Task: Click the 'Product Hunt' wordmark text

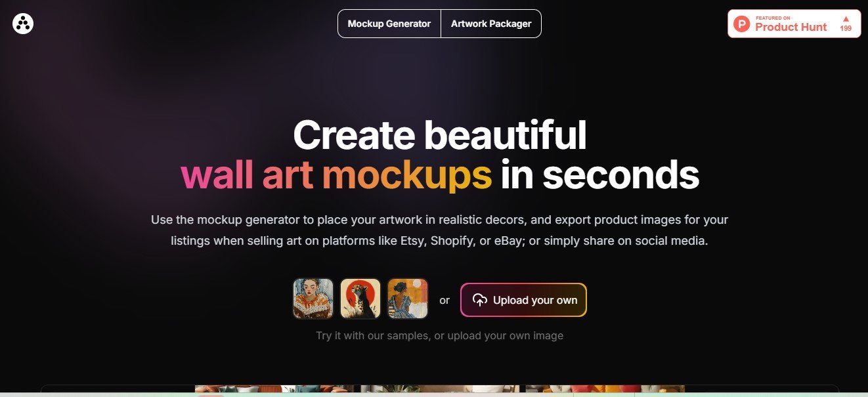Action: coord(791,27)
